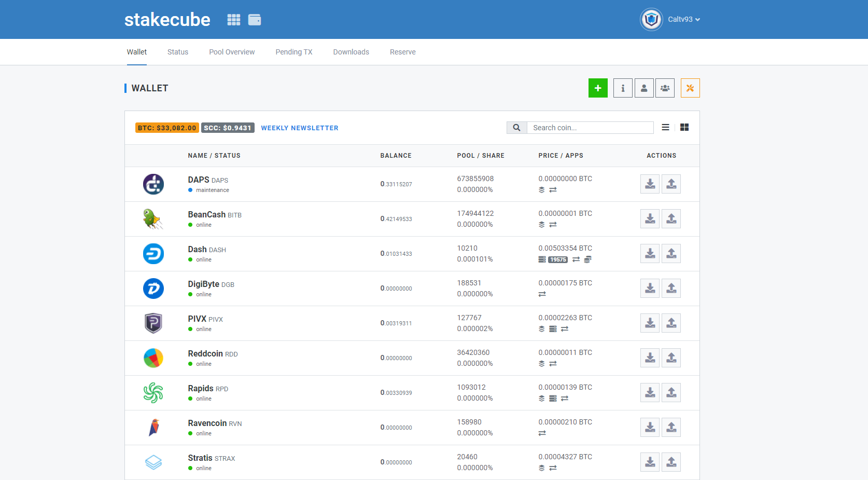868x480 pixels.
Task: Withdraw BeanCash using upload icon
Action: click(671, 219)
